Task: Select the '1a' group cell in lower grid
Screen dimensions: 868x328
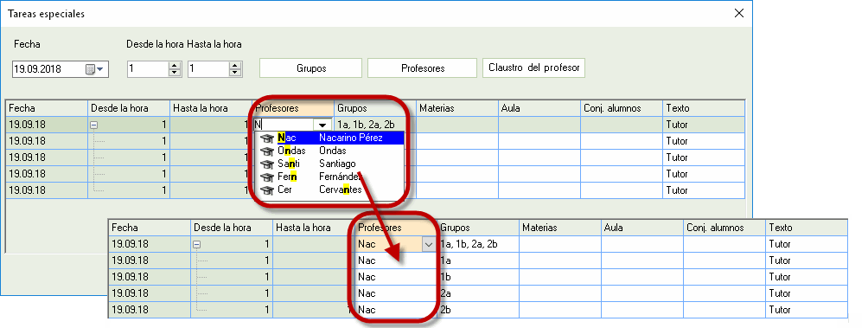Action: click(478, 260)
